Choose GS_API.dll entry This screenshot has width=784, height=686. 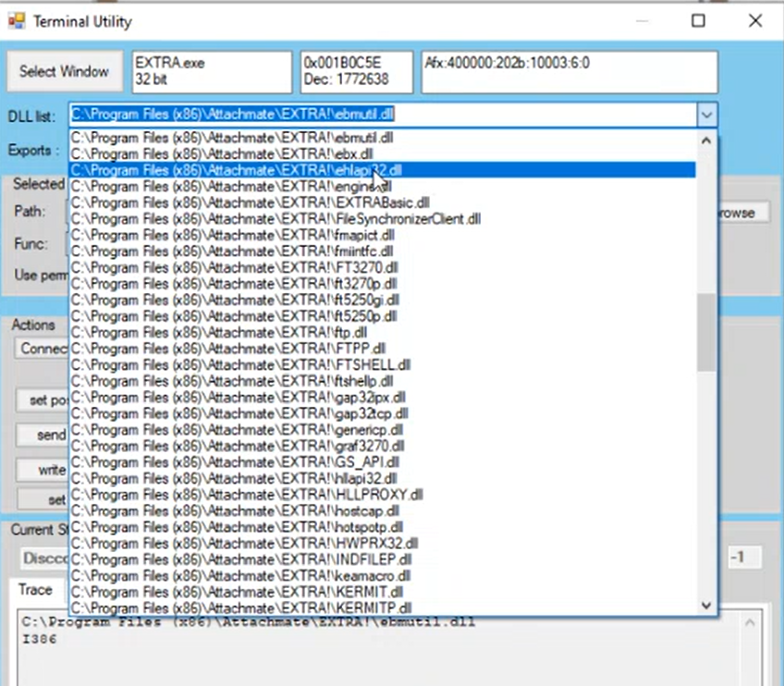(x=382, y=462)
